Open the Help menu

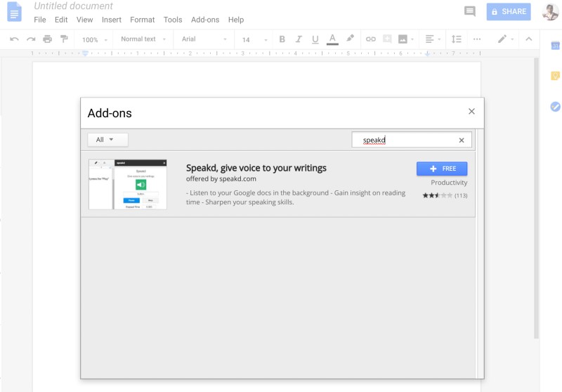(x=236, y=20)
